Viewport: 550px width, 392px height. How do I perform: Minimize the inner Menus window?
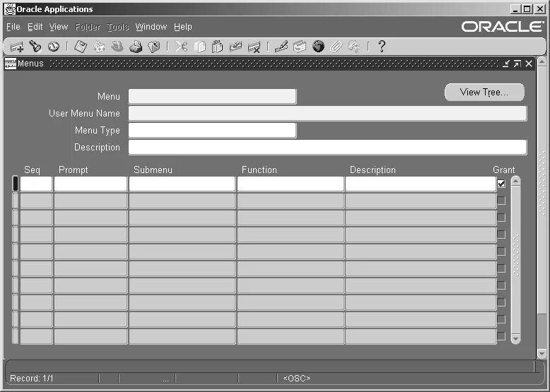505,64
